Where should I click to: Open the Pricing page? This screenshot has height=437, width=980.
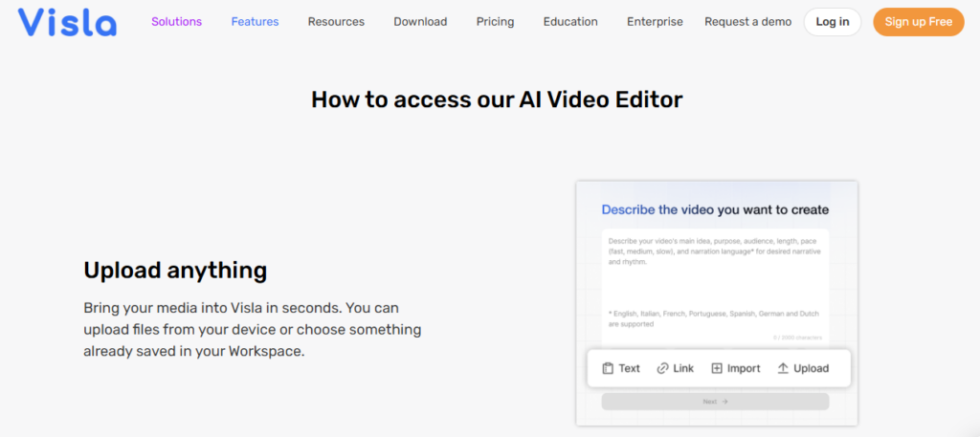[495, 22]
